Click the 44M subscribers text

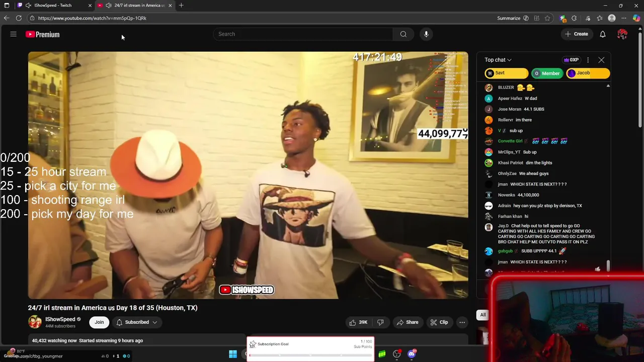coord(60,326)
